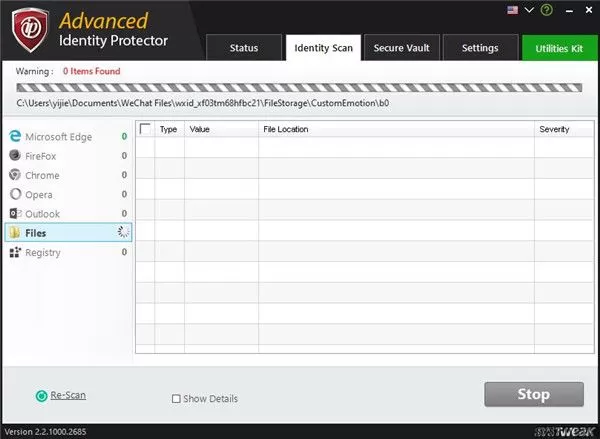The height and width of the screenshot is (439, 600).
Task: Click the Version 2.2.1000.2685 text
Action: (46, 432)
